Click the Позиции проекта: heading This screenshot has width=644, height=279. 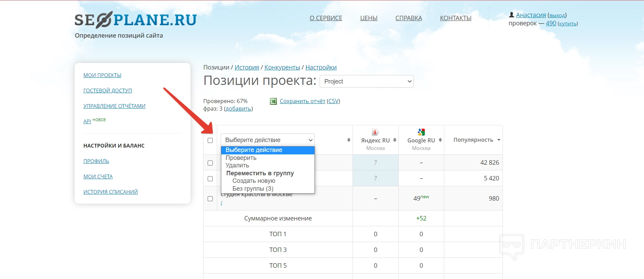pos(260,81)
